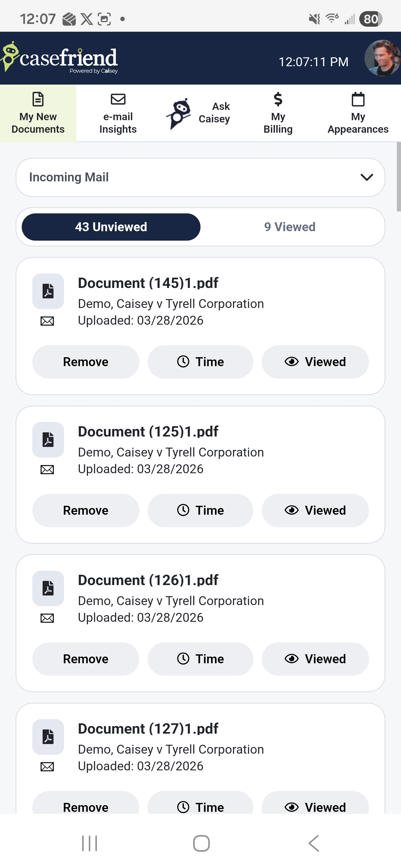The height and width of the screenshot is (868, 401).
Task: Log Time for Document (145)1.pdf
Action: pyautogui.click(x=200, y=362)
